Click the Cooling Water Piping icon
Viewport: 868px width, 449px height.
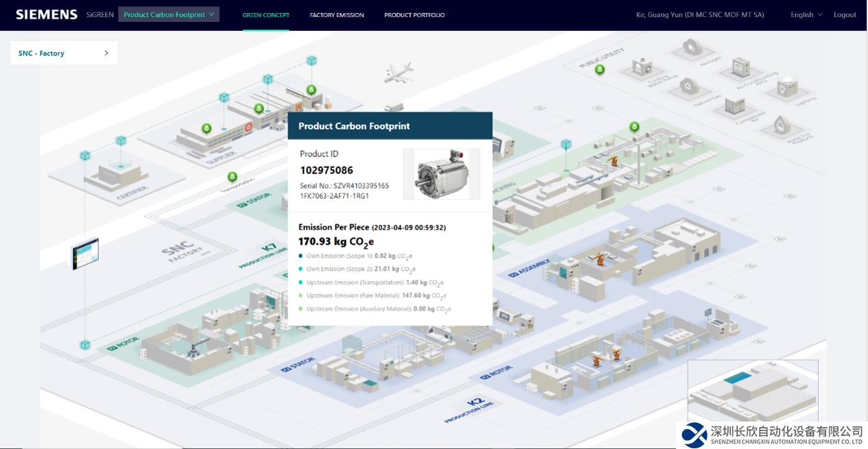coord(643,67)
